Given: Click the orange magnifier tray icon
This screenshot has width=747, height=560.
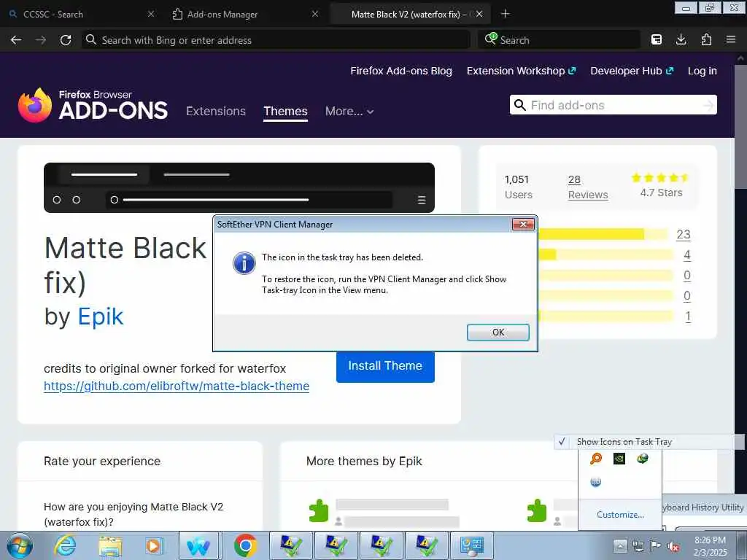Looking at the screenshot, I should [596, 459].
